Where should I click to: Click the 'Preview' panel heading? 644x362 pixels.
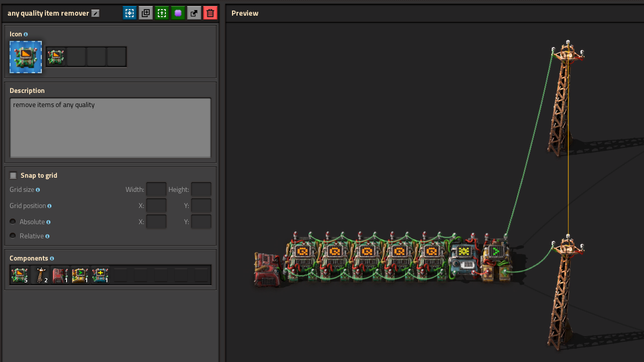coord(245,14)
